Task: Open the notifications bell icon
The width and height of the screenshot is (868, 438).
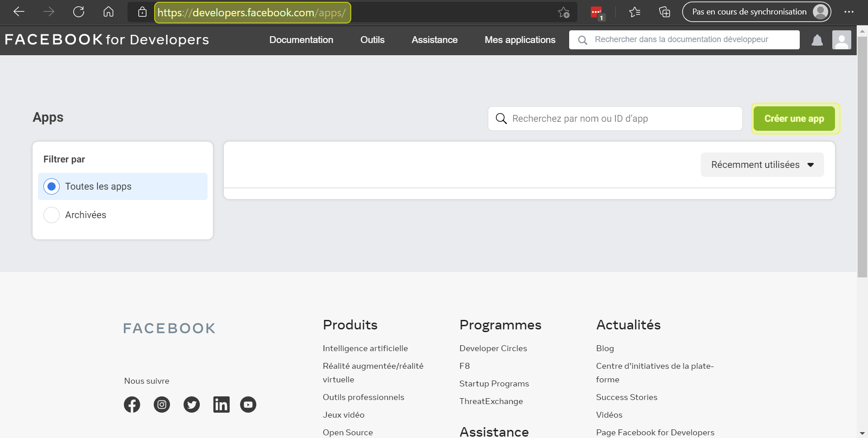Action: (817, 40)
